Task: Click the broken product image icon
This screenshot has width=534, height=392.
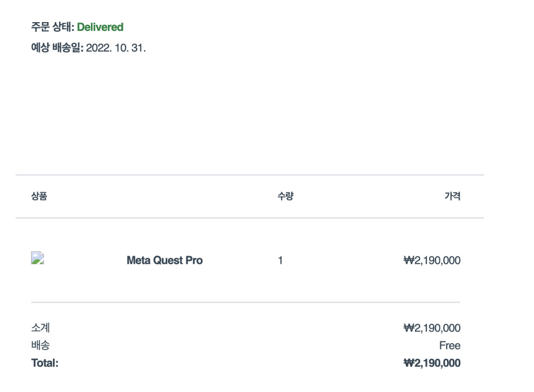Action: (x=37, y=258)
